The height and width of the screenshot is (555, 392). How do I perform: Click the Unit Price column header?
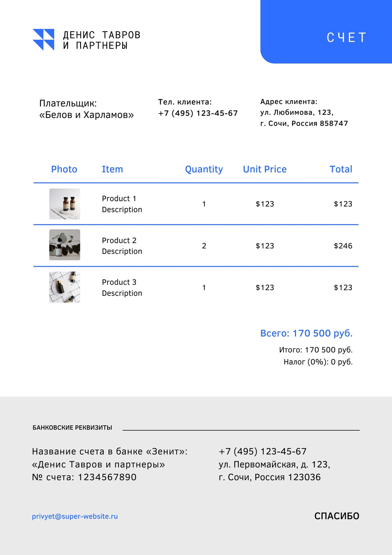click(x=265, y=169)
